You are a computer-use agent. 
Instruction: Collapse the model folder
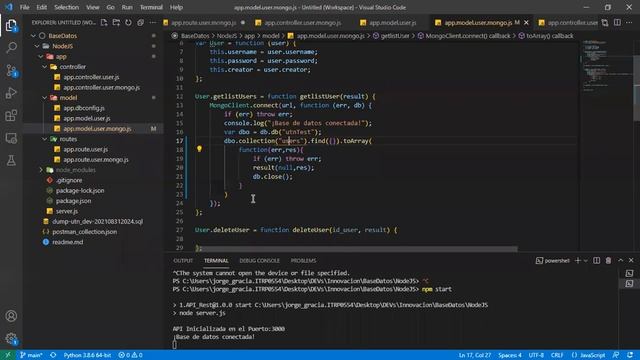click(44, 98)
